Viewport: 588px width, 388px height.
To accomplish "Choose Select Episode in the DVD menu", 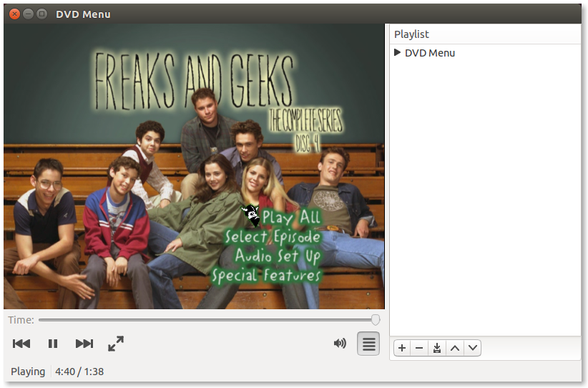I will pos(273,237).
